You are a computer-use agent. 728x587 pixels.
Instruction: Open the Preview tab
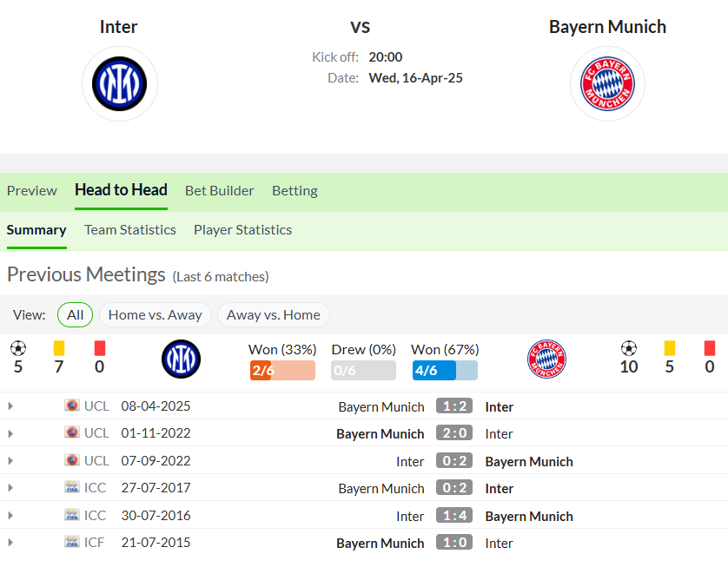click(32, 191)
